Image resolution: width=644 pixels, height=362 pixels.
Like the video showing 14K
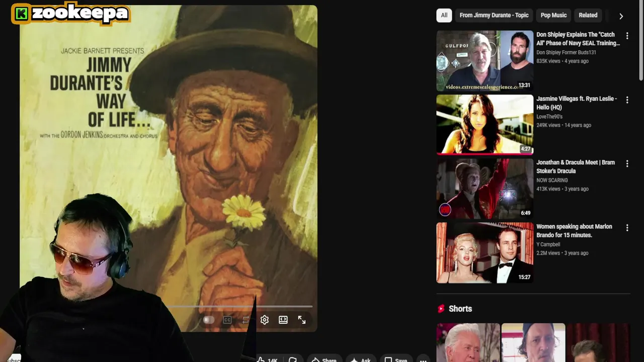[268, 359]
